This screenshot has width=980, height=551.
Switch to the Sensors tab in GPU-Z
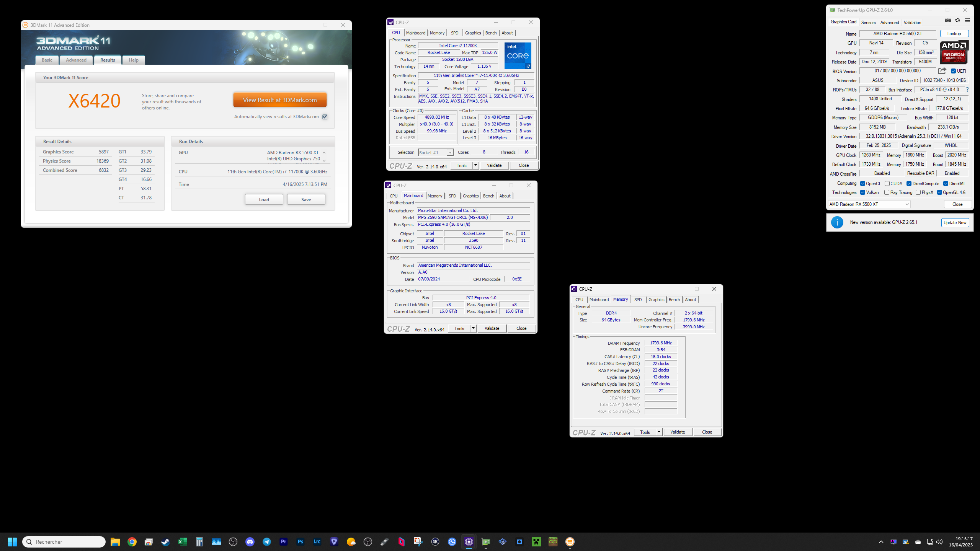point(868,23)
